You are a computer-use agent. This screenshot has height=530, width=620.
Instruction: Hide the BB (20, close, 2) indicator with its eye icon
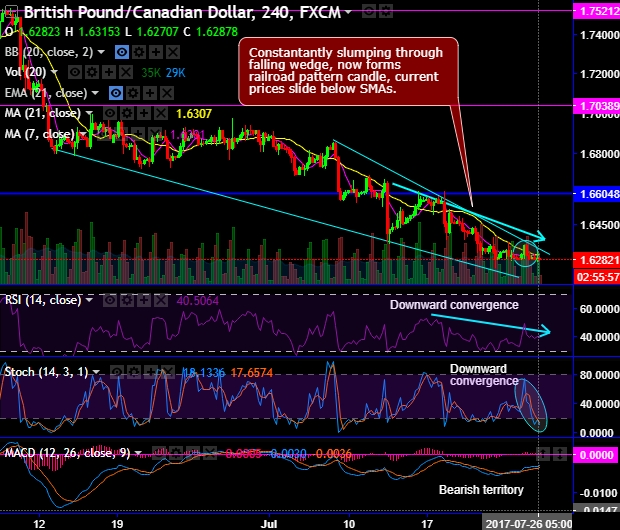[x=122, y=52]
